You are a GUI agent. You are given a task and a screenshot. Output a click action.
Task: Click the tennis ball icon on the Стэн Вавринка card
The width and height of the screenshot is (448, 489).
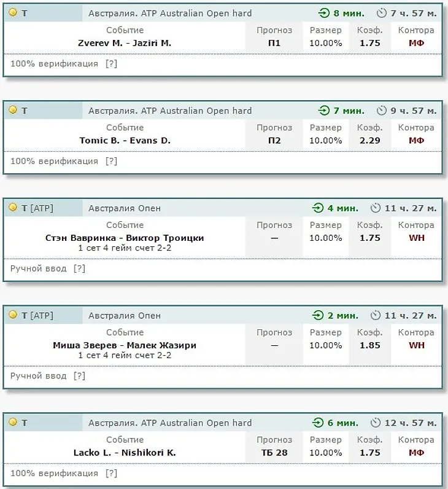click(13, 208)
